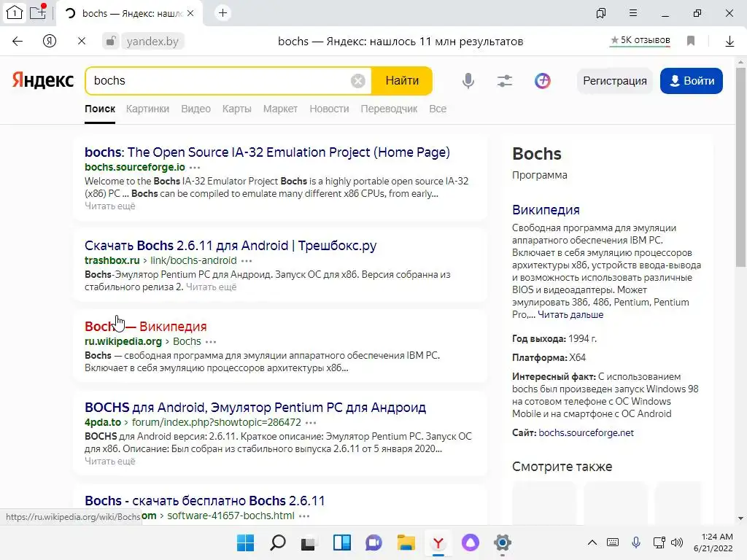Open File Explorer from taskbar

click(x=406, y=542)
